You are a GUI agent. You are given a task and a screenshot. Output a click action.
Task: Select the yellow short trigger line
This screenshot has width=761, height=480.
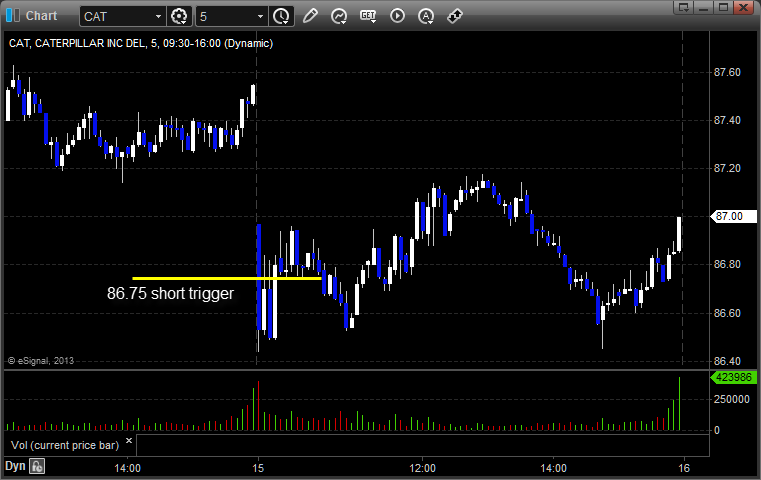[x=227, y=279]
